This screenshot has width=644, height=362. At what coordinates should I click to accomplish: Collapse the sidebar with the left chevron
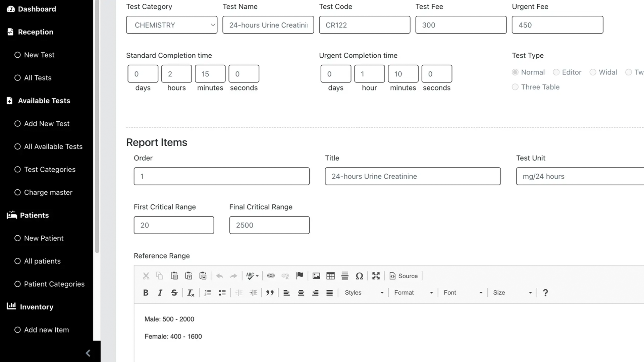(x=88, y=353)
